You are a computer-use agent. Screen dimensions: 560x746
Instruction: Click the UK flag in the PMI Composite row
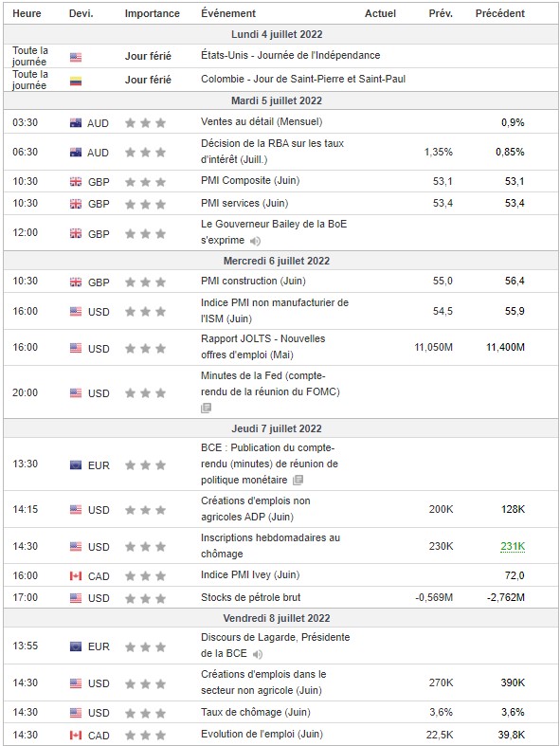point(76,182)
